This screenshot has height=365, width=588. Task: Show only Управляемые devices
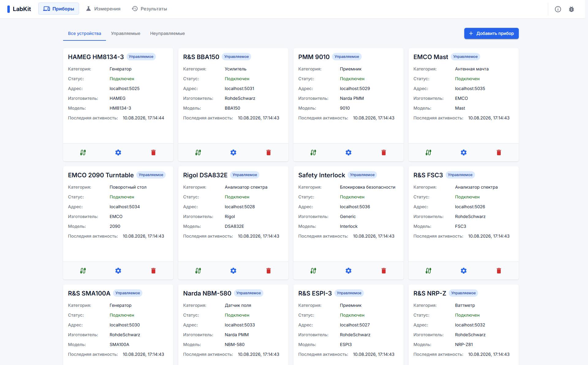tap(126, 33)
